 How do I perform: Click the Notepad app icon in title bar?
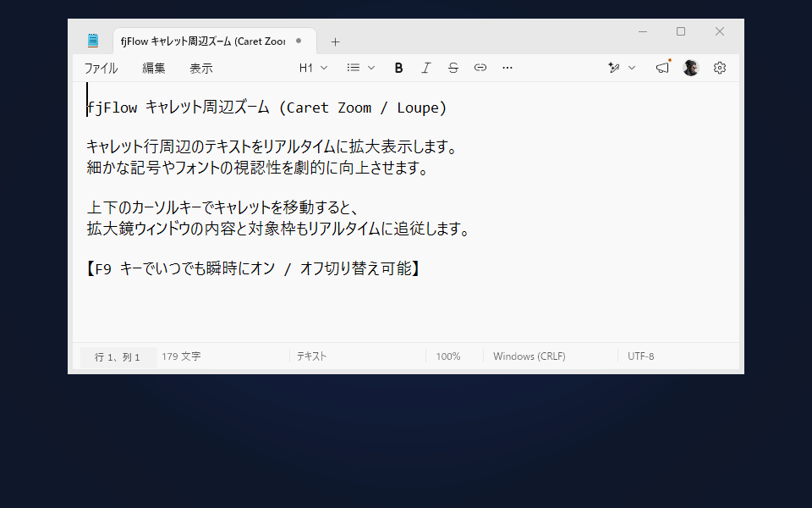click(93, 41)
